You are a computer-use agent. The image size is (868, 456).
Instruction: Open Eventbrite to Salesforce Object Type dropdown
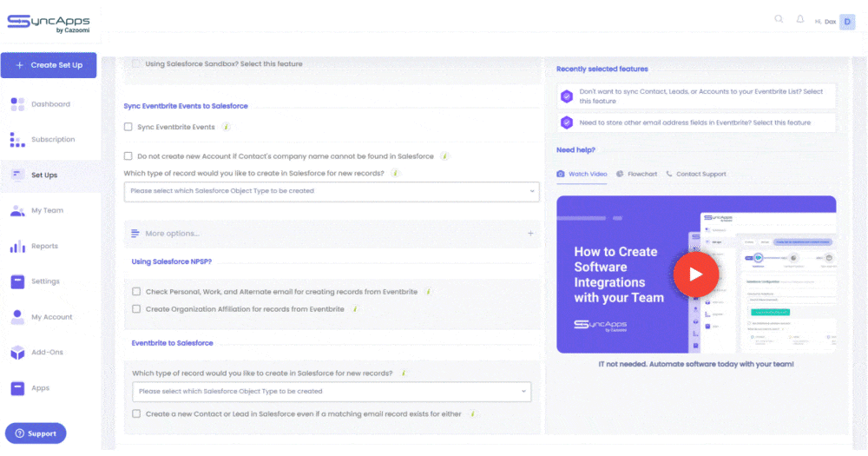coord(332,392)
